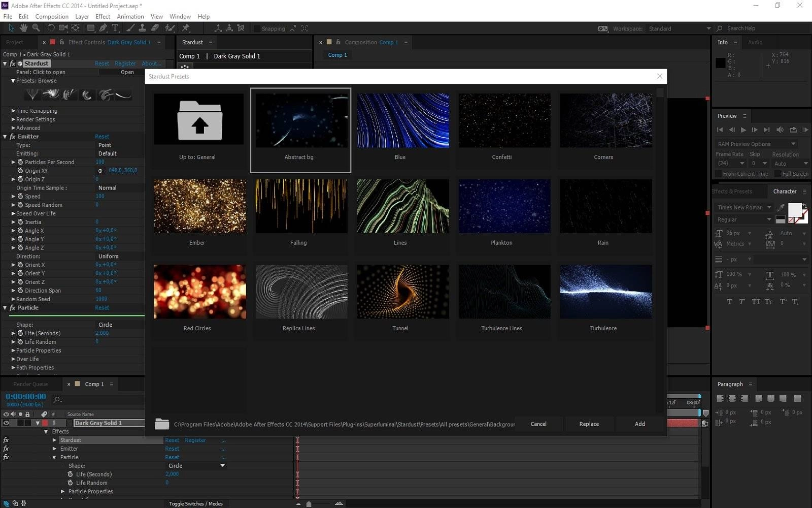The image size is (812, 508).
Task: Start RAM preview in Preview panel
Action: coord(805,130)
